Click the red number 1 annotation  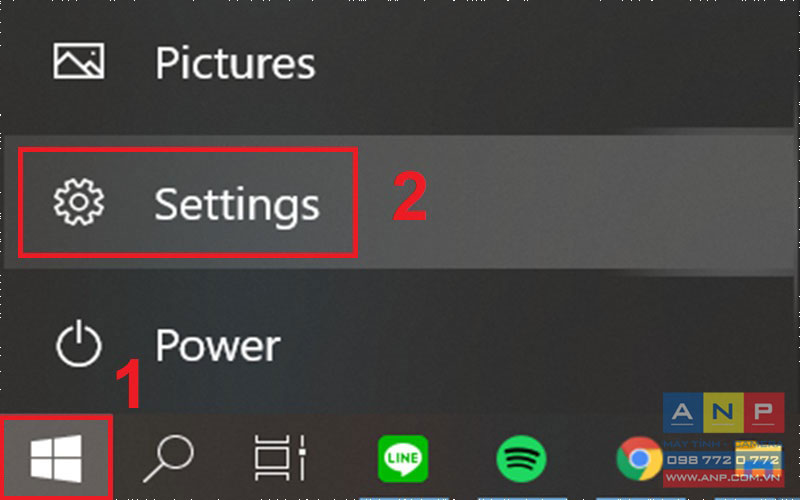pos(129,383)
